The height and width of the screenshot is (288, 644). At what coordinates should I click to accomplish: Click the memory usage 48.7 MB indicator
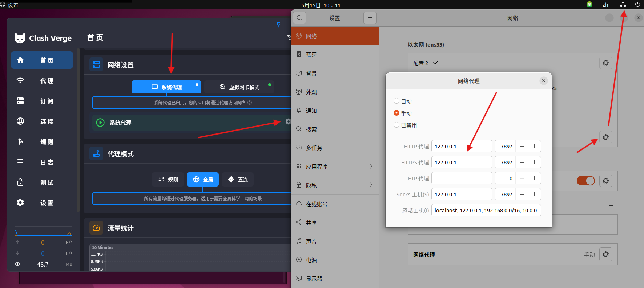coord(43,264)
